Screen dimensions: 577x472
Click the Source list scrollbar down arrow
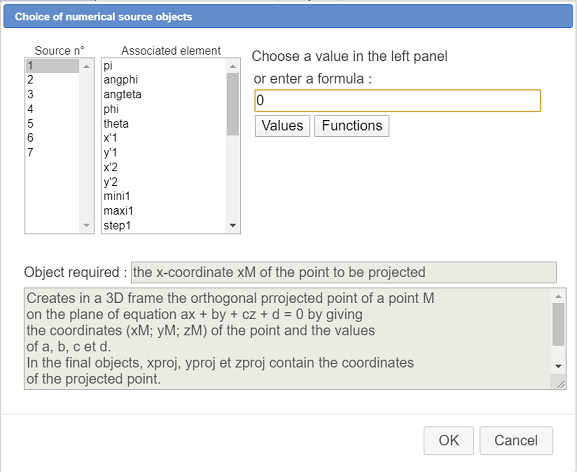coord(86,226)
